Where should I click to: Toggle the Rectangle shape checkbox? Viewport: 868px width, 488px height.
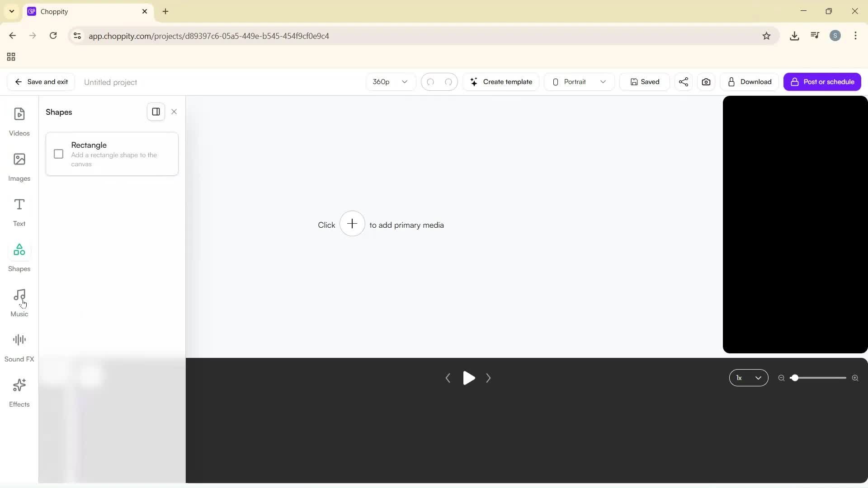tap(58, 154)
